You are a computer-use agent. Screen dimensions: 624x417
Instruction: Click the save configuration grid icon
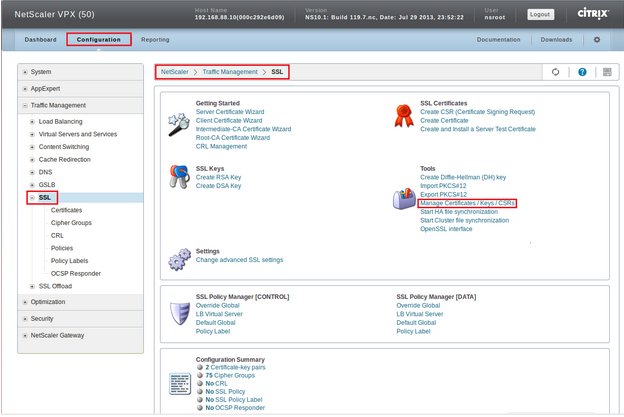[607, 72]
